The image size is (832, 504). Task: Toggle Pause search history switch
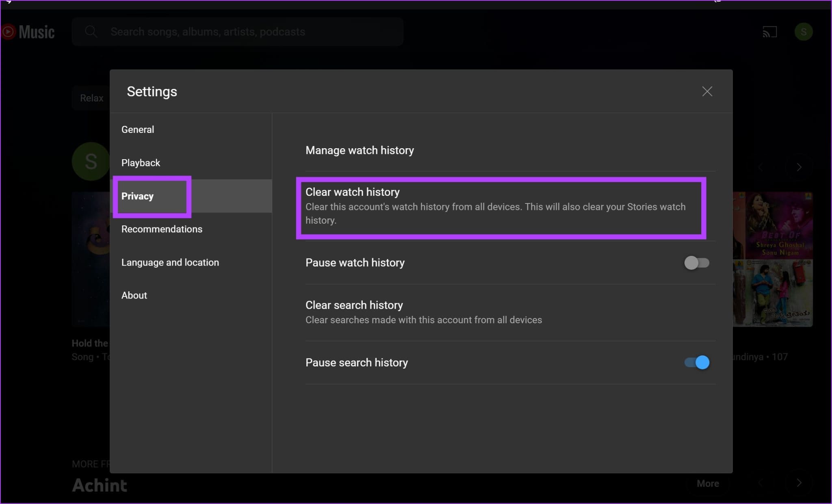696,362
